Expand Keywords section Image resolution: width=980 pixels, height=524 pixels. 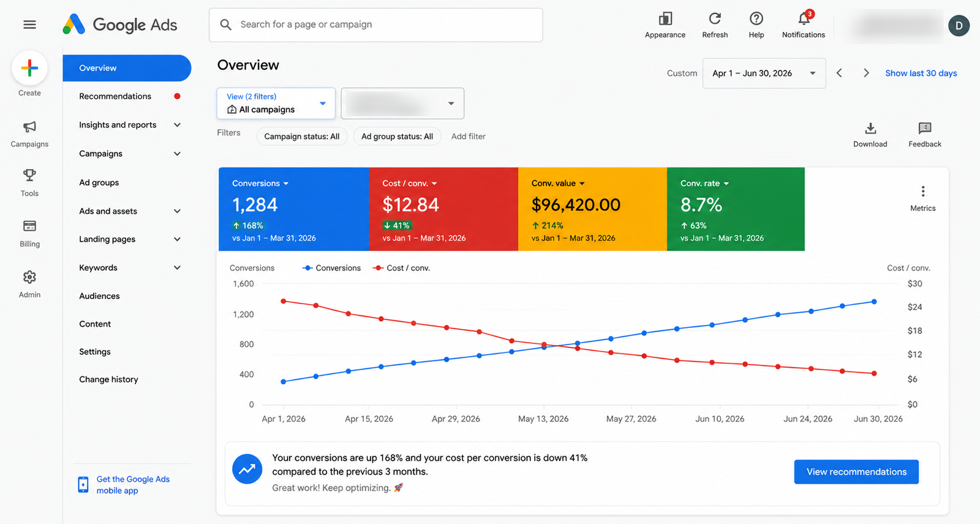point(177,268)
